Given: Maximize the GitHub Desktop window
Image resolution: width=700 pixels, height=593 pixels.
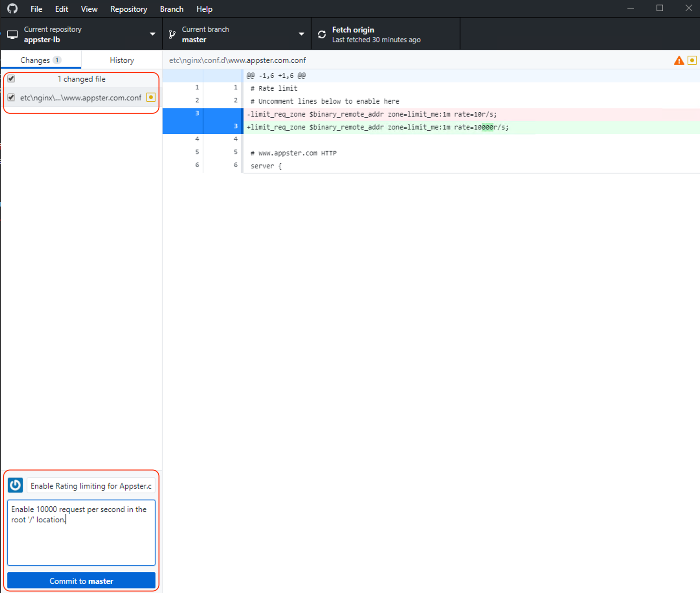Looking at the screenshot, I should tap(660, 8).
